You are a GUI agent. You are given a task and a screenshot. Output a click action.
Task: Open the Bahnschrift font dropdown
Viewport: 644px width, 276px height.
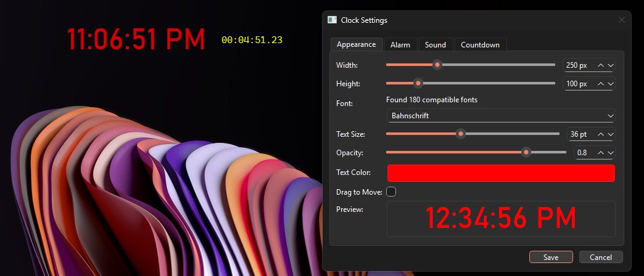pyautogui.click(x=501, y=116)
